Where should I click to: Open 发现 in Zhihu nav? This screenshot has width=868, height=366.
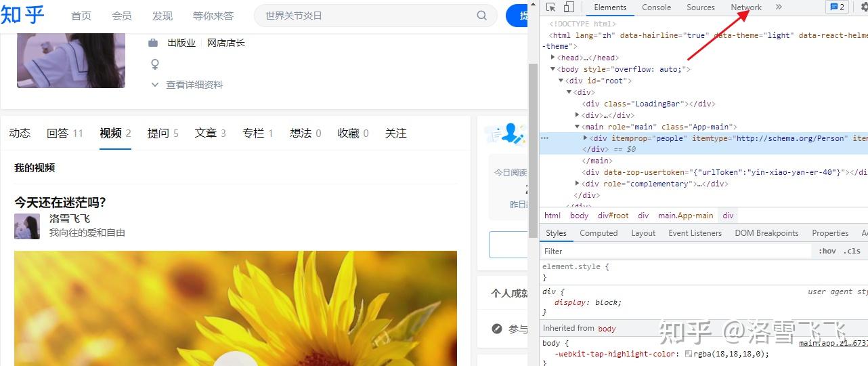[162, 16]
